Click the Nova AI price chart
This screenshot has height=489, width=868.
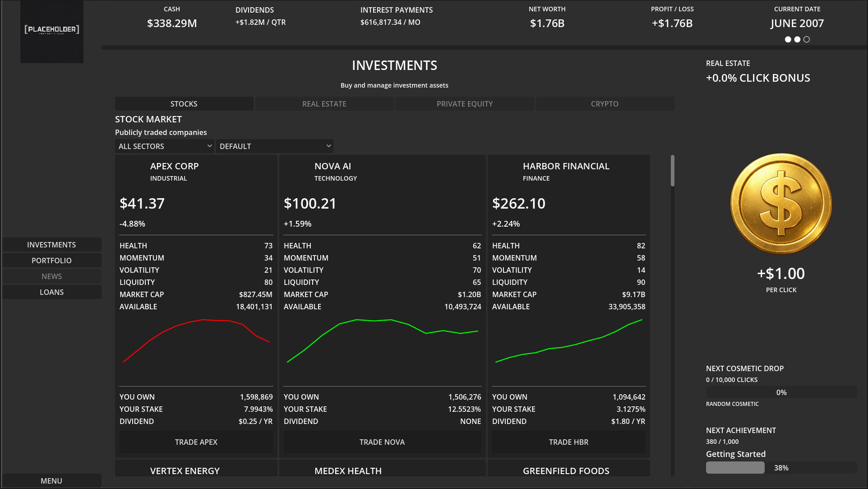point(382,341)
